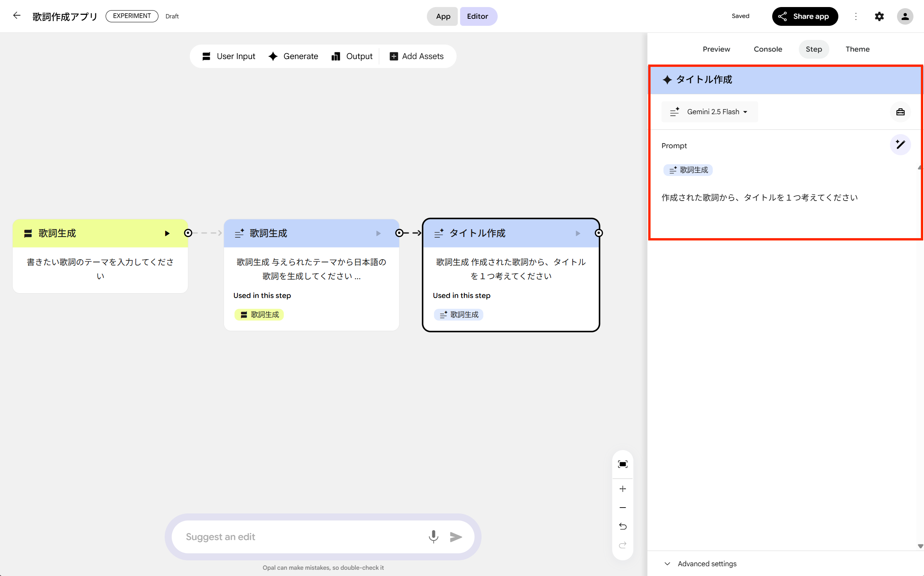This screenshot has width=924, height=576.
Task: Run the yellow 歌詞生成 input node
Action: 167,233
